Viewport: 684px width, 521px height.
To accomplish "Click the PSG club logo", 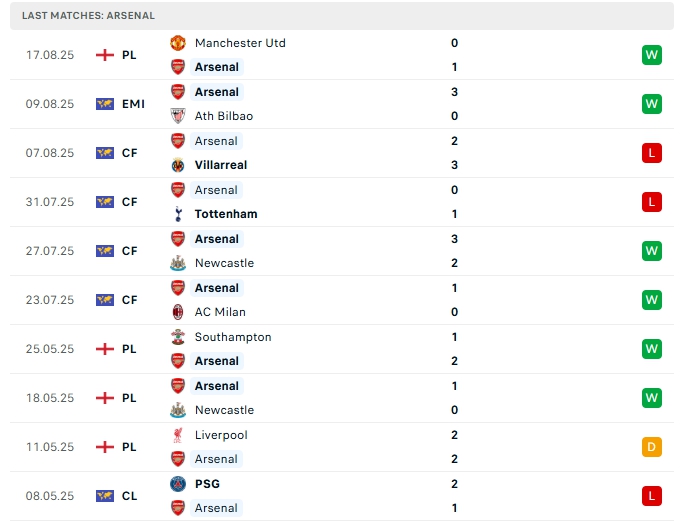I will click(178, 484).
